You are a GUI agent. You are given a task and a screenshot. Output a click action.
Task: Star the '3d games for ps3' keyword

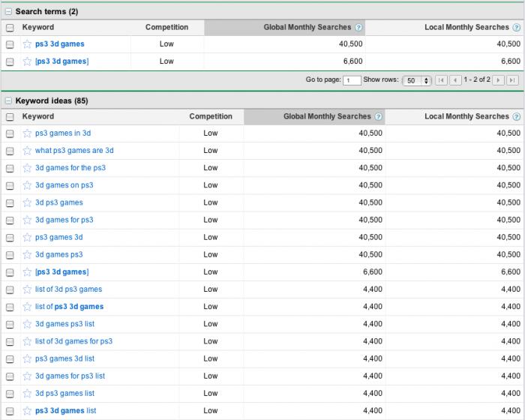27,220
